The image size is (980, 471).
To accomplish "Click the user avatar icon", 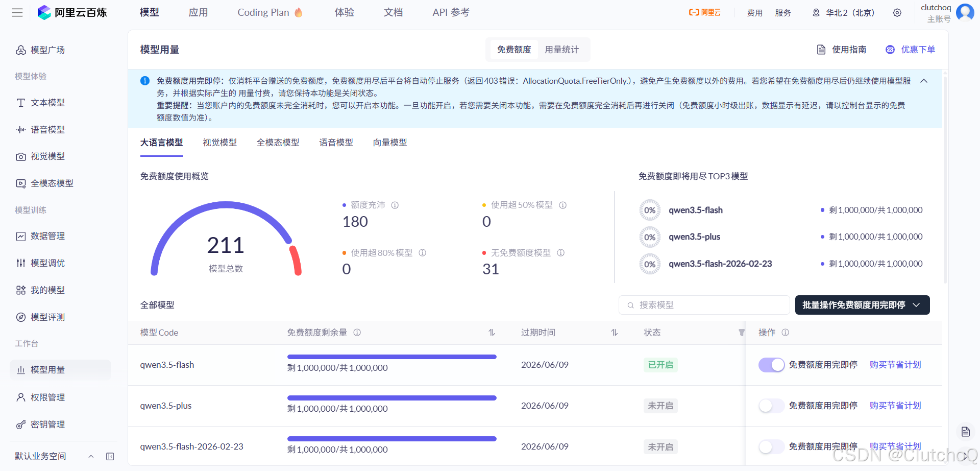I will coord(965,12).
